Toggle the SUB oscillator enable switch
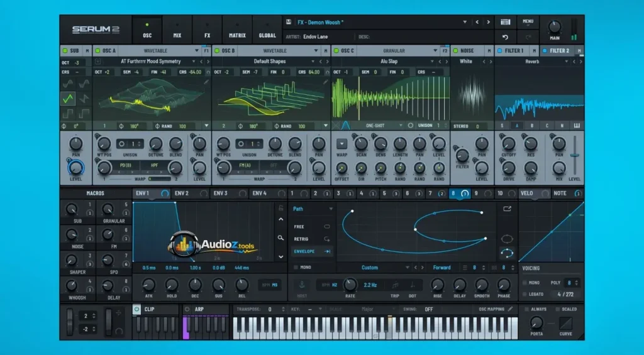Image resolution: width=644 pixels, height=355 pixels. click(x=65, y=50)
